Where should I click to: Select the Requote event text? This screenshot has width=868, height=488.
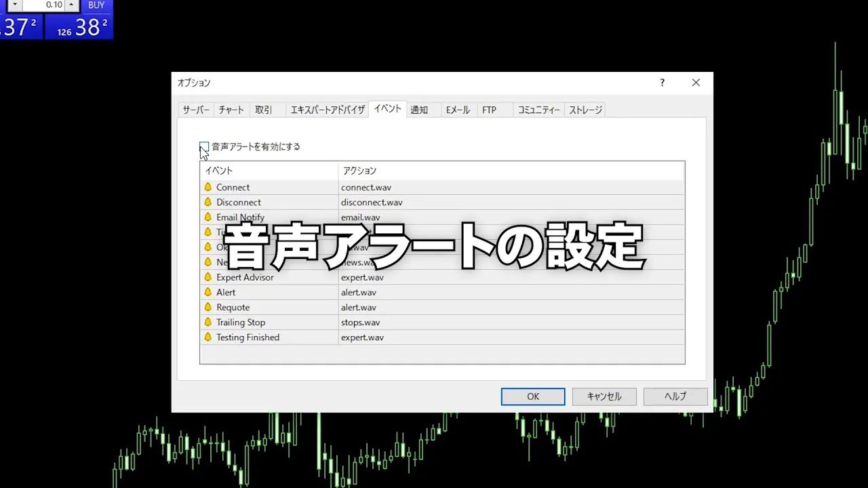click(233, 307)
